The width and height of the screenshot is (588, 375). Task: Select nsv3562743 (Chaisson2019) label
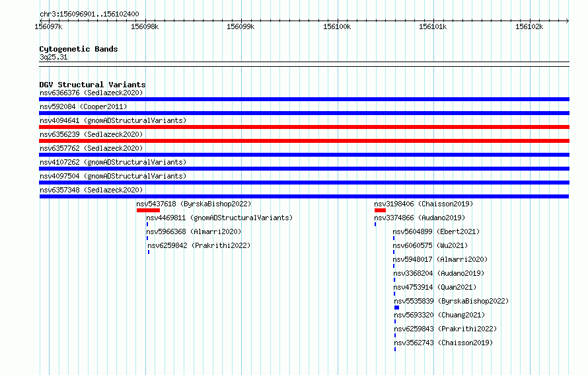[x=443, y=343]
